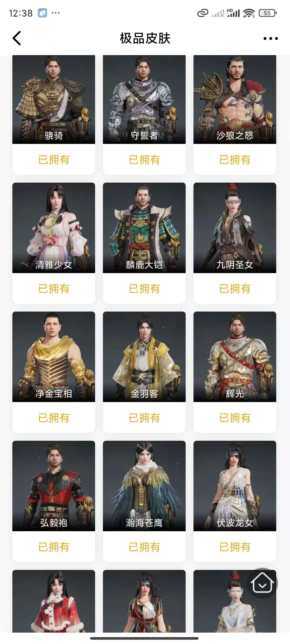View the 清雅少女 skin image
This screenshot has width=290, height=644.
(x=53, y=228)
